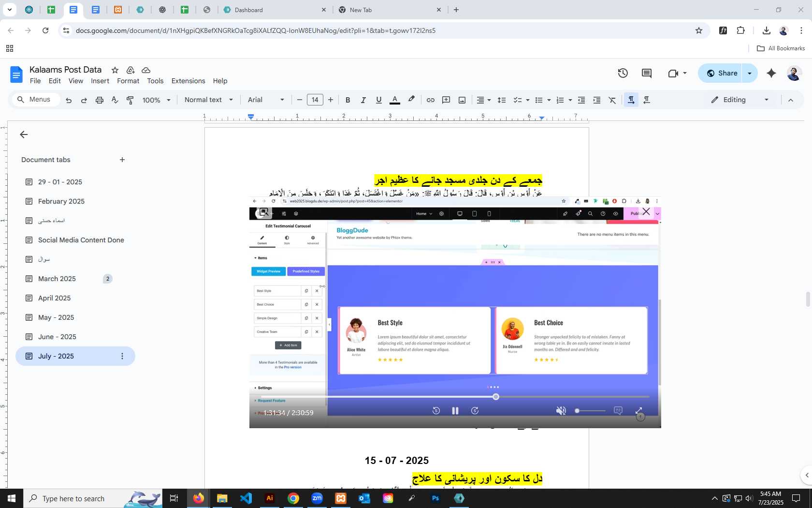Show all comments panel icon
812x508 pixels.
tap(647, 73)
